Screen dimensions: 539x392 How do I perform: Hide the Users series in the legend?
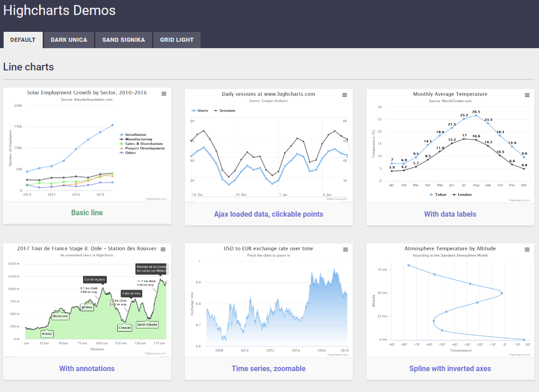click(200, 110)
